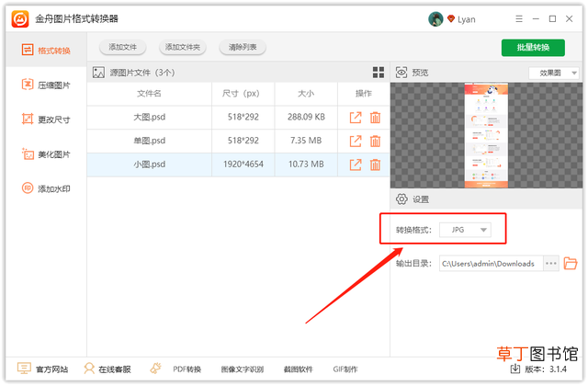Image resolution: width=588 pixels, height=386 pixels.
Task: Open output location for 单图.psd
Action: 356,141
